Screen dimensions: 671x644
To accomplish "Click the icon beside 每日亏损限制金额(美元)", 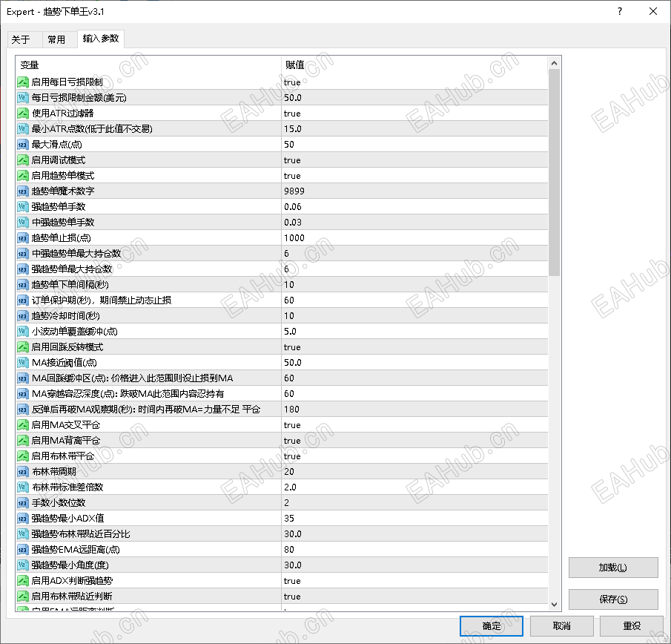I will pos(23,98).
